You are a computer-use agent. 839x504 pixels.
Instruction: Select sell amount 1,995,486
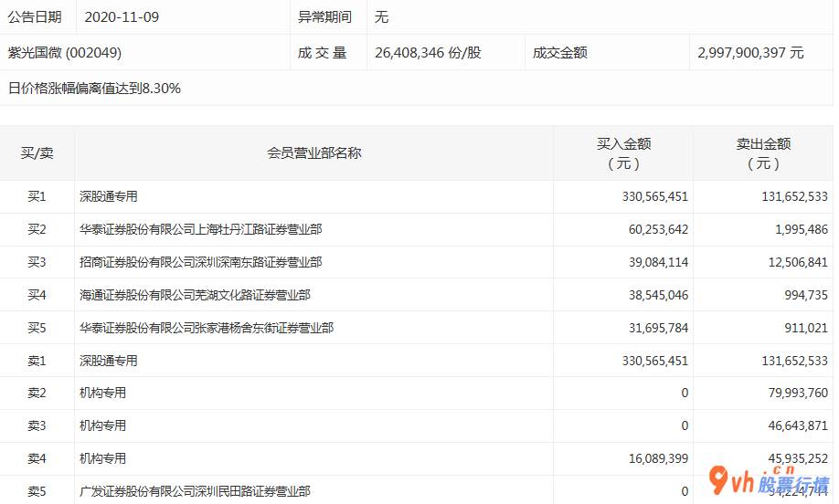click(x=802, y=229)
